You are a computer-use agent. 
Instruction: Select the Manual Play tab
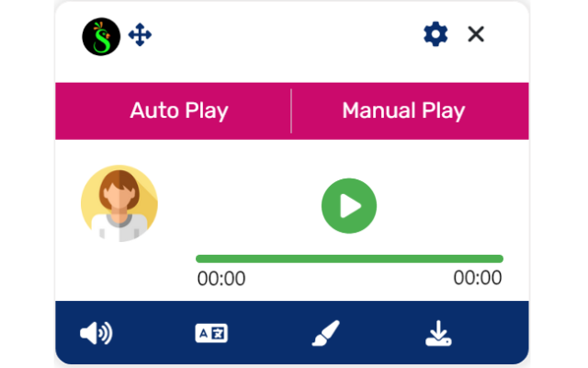403,111
